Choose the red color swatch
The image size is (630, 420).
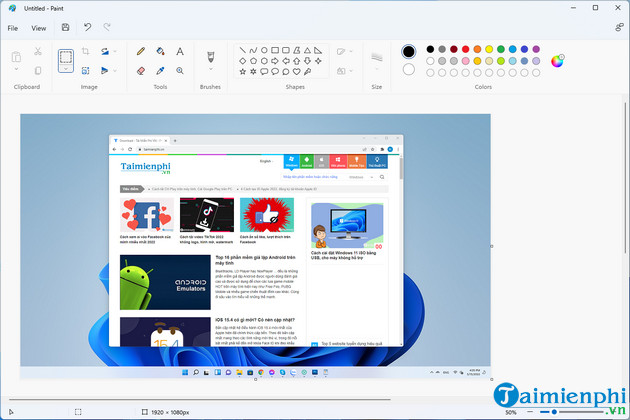[465, 49]
